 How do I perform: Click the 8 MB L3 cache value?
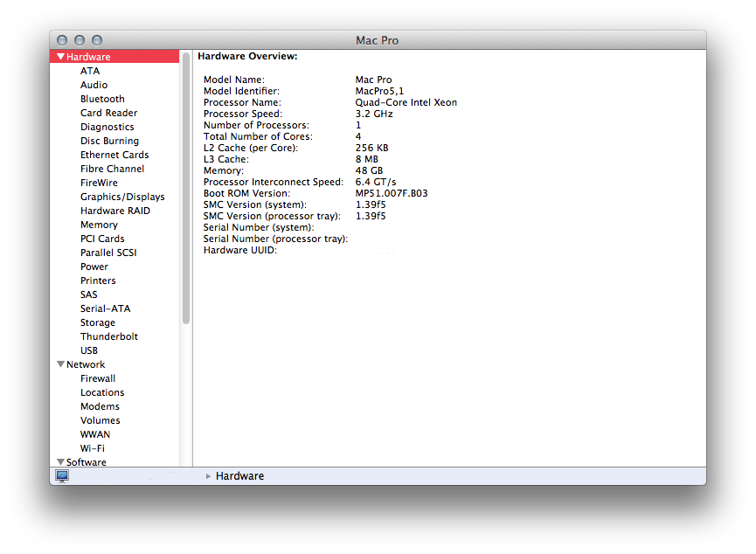[x=367, y=159]
